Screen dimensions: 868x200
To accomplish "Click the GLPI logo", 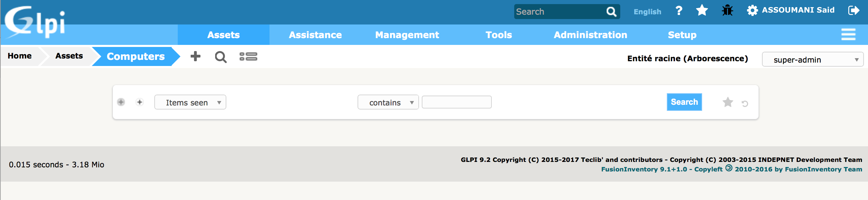I will (x=35, y=22).
